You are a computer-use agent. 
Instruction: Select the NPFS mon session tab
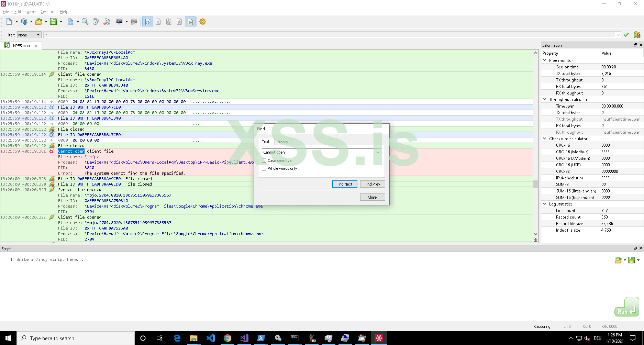pos(21,45)
